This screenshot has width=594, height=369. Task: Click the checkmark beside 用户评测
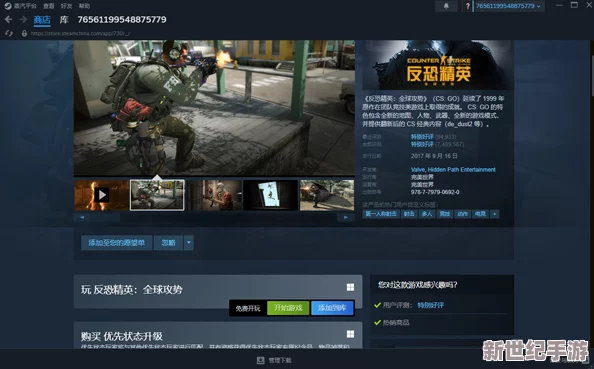click(377, 305)
